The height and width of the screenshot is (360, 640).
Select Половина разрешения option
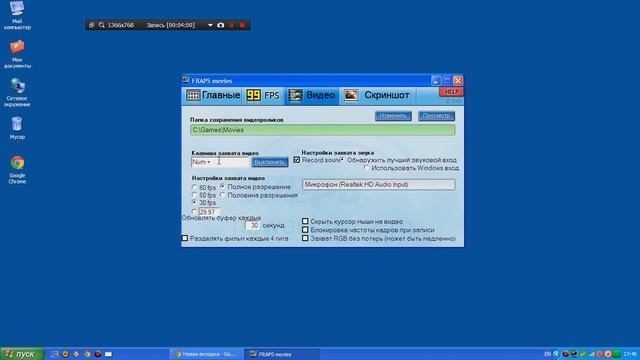[222, 195]
